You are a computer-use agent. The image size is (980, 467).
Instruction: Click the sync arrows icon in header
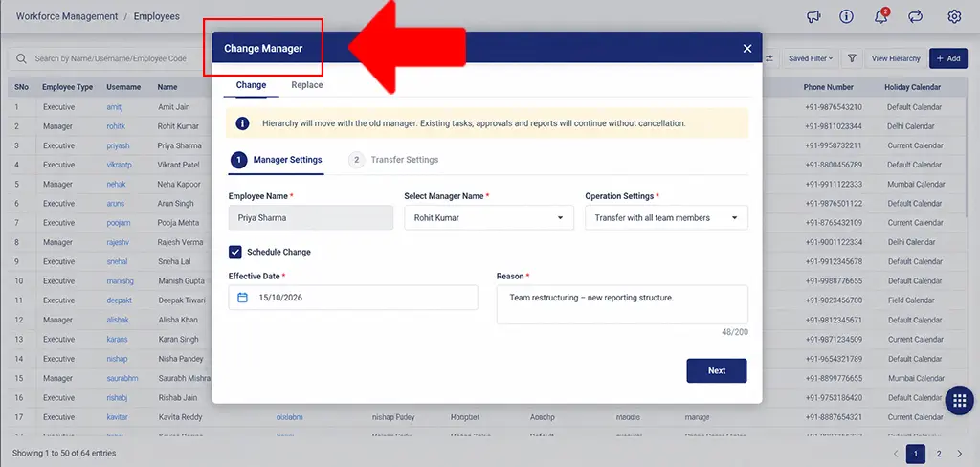pyautogui.click(x=916, y=17)
